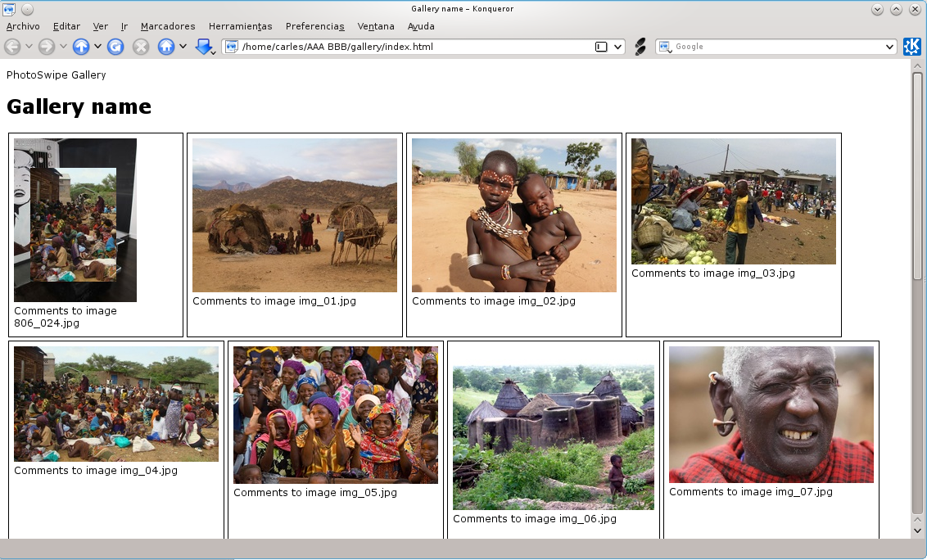This screenshot has width=927, height=560.
Task: Expand the Up button history dropdown
Action: click(97, 46)
